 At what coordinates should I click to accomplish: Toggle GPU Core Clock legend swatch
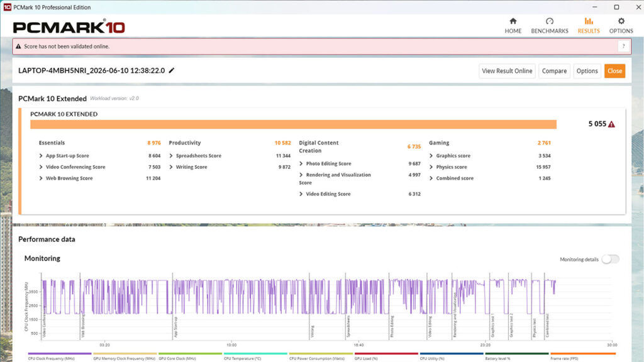[x=190, y=353]
